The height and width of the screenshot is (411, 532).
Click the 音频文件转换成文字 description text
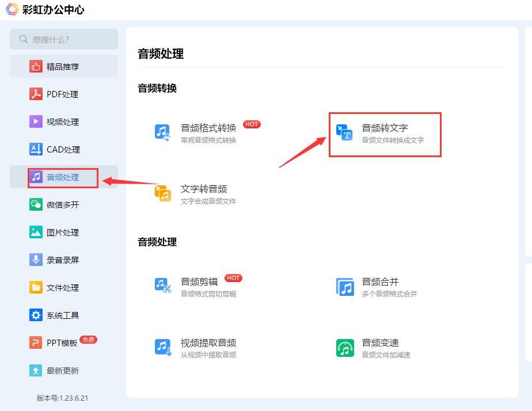pos(393,140)
